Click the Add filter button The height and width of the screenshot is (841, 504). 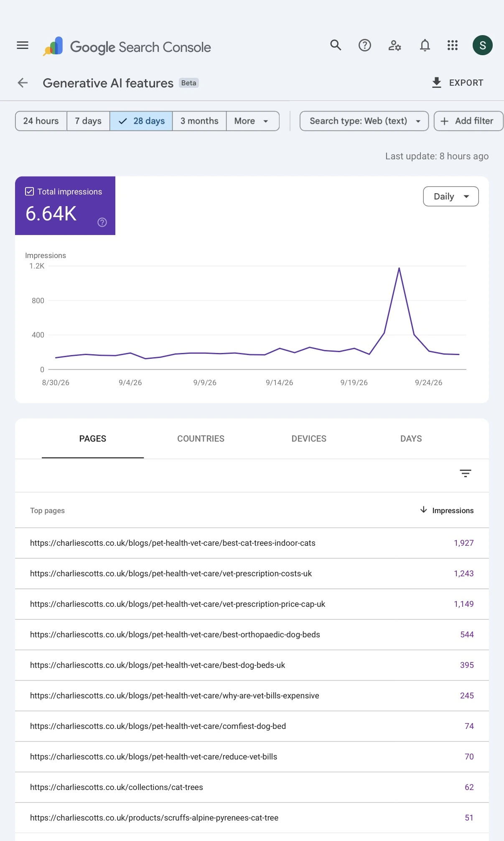[x=468, y=121]
